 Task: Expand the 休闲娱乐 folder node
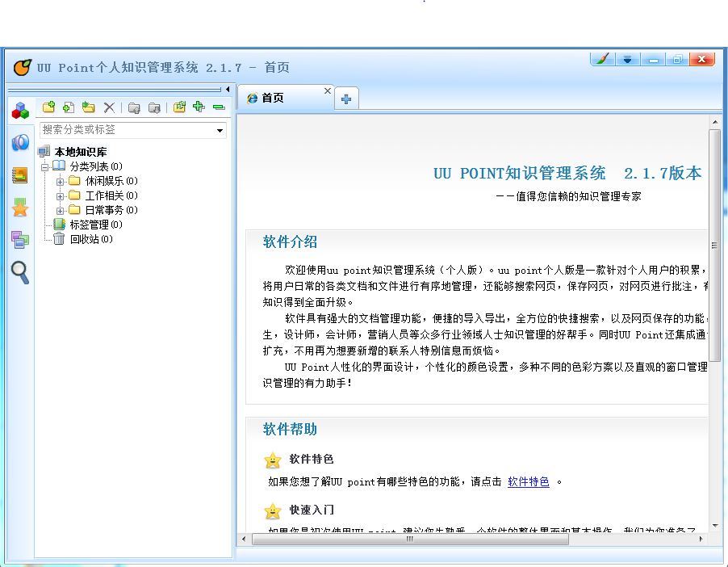pyautogui.click(x=61, y=182)
